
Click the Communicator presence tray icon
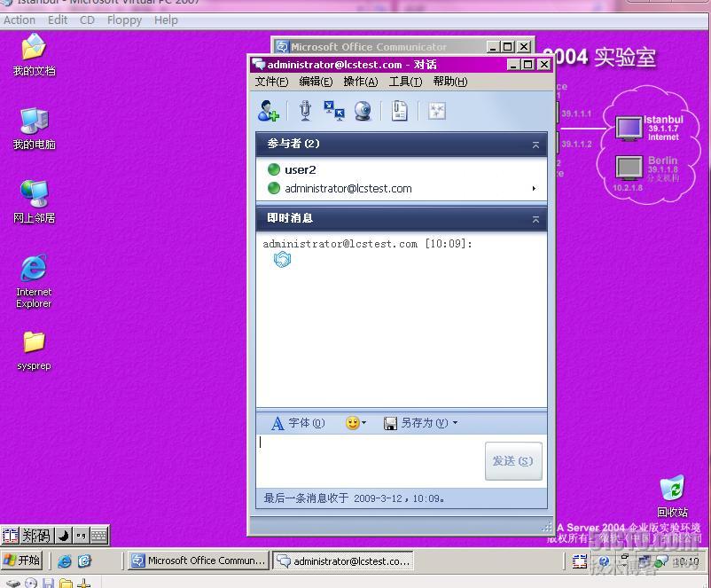(x=660, y=561)
